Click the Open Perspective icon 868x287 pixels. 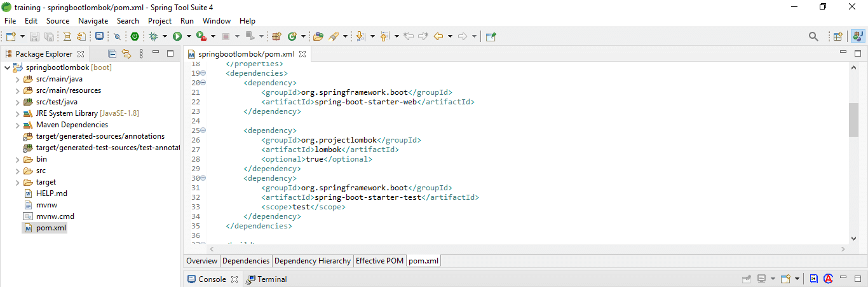(x=837, y=36)
